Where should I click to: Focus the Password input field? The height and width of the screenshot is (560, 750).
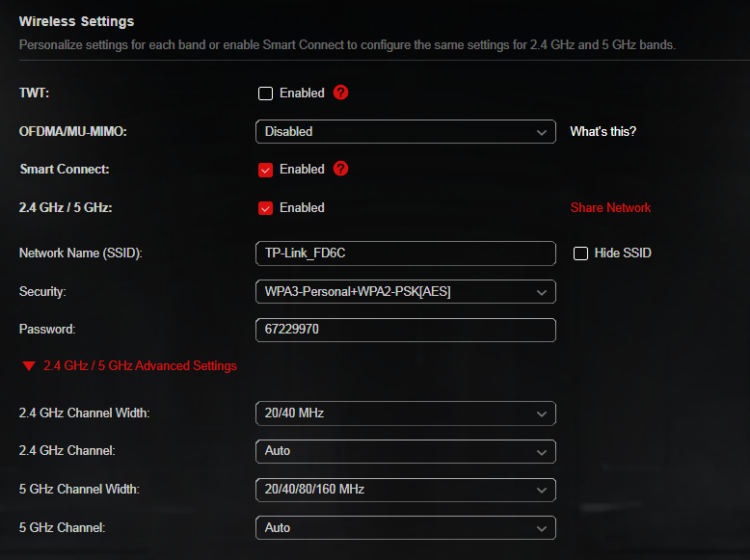tap(406, 330)
